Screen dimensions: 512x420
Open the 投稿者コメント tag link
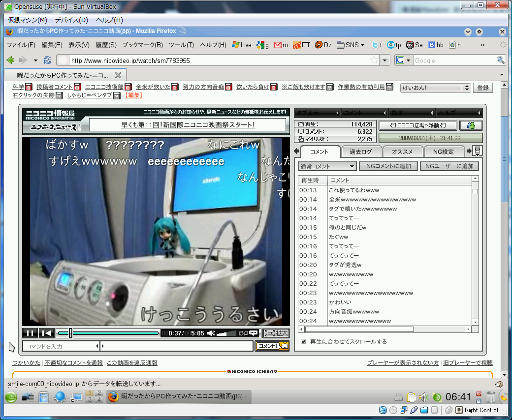coord(55,87)
